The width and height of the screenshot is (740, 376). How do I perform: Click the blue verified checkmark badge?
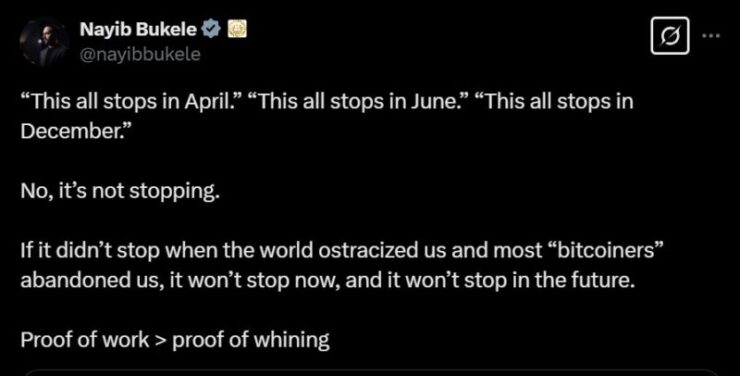[x=211, y=30]
